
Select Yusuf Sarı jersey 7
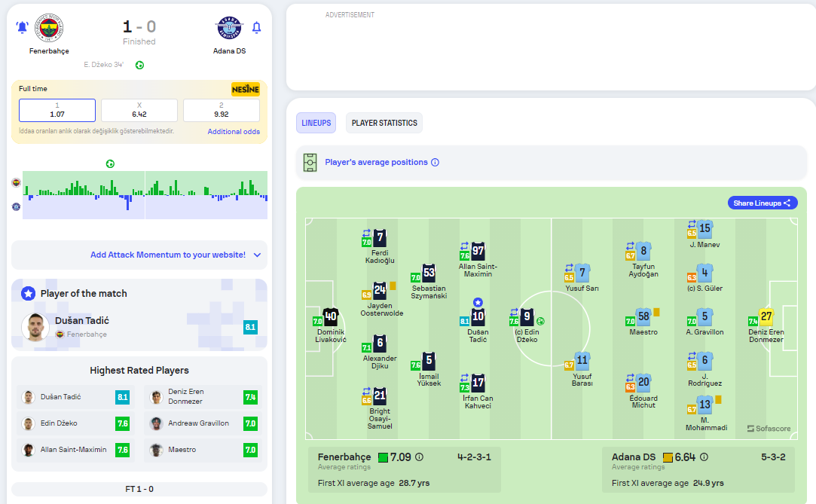click(582, 273)
